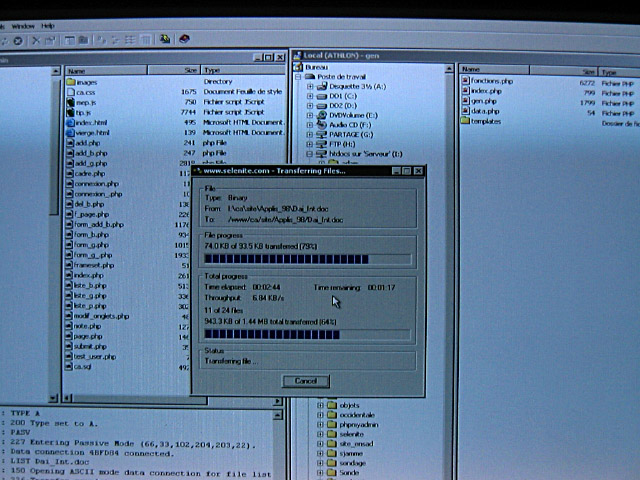
Task: Expand the selenite folder node
Action: tap(320, 434)
